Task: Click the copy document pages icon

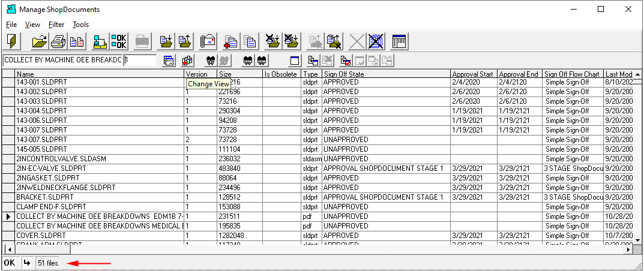Action: click(x=249, y=41)
